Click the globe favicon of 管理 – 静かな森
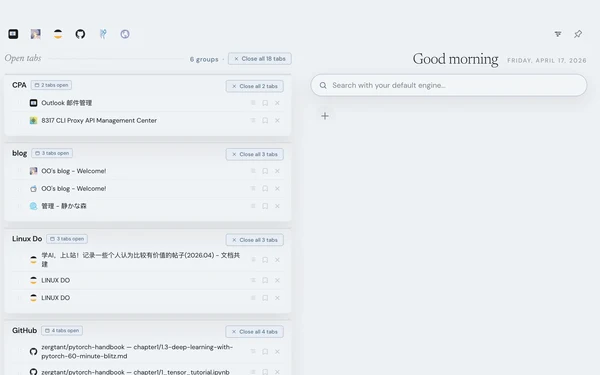Viewport: 600px width, 375px height. click(x=33, y=206)
